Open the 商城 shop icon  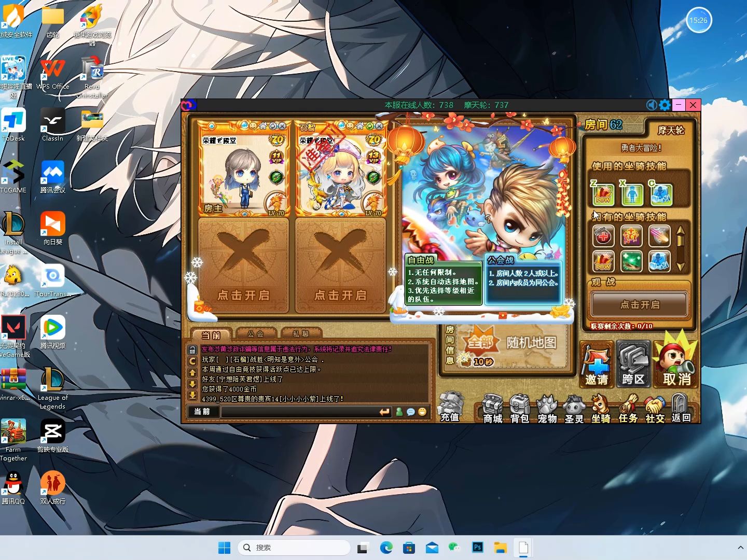492,409
